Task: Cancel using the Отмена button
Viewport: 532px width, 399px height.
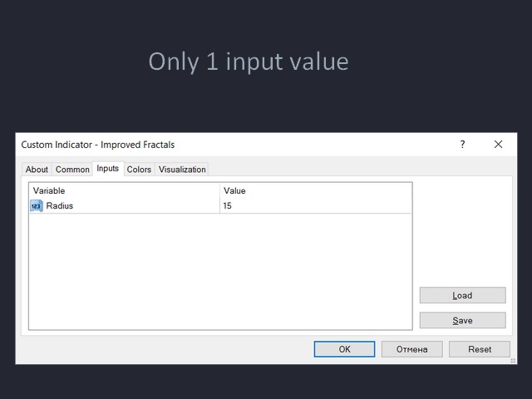Action: coord(412,349)
